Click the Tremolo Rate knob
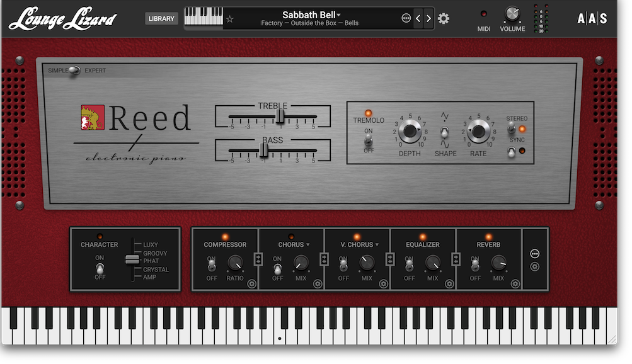 tap(478, 131)
